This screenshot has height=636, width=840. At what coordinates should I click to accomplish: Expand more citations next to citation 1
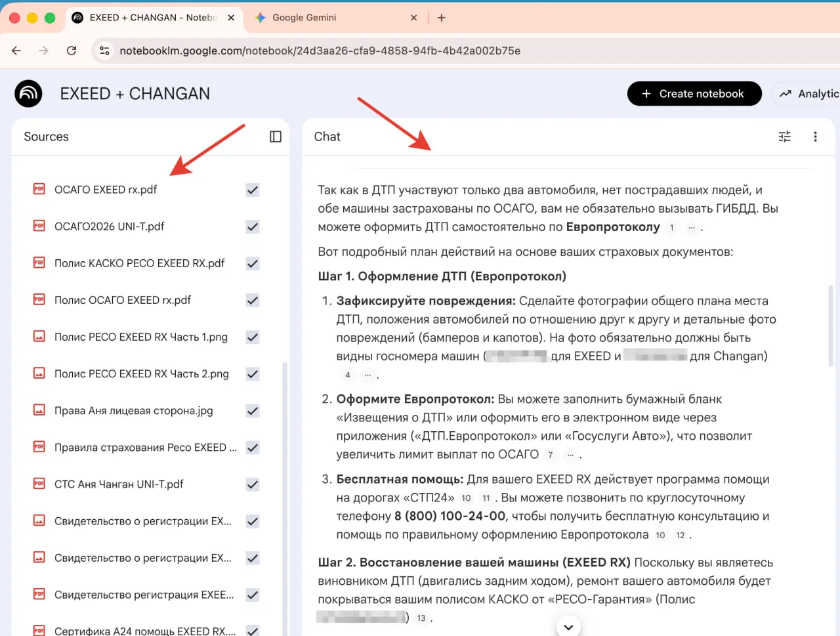coord(691,228)
